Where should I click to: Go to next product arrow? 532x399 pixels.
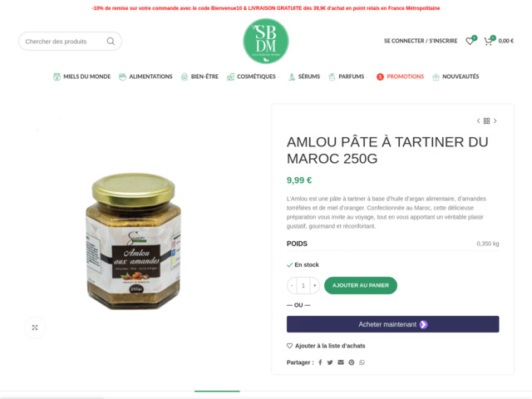pos(495,121)
